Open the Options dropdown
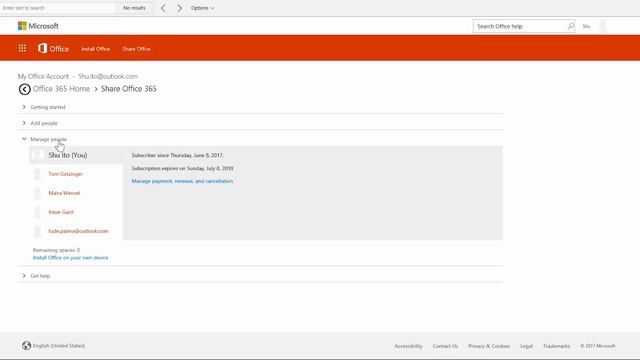 coord(202,8)
